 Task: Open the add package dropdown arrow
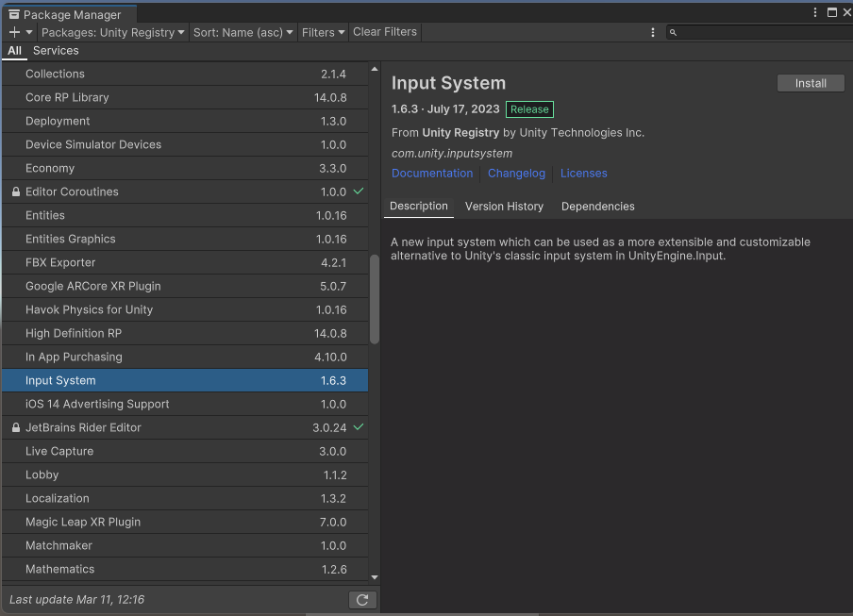point(29,33)
